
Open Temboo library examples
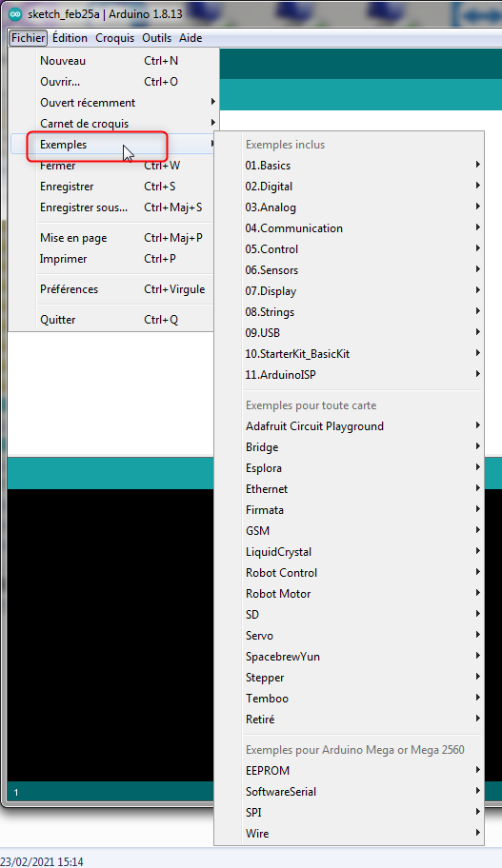tap(349, 700)
